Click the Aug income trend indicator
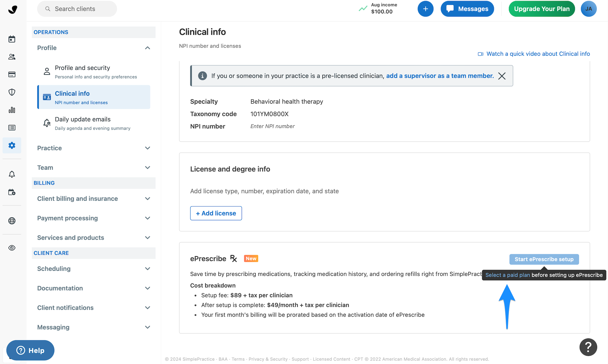The width and height of the screenshot is (608, 364). point(363,9)
